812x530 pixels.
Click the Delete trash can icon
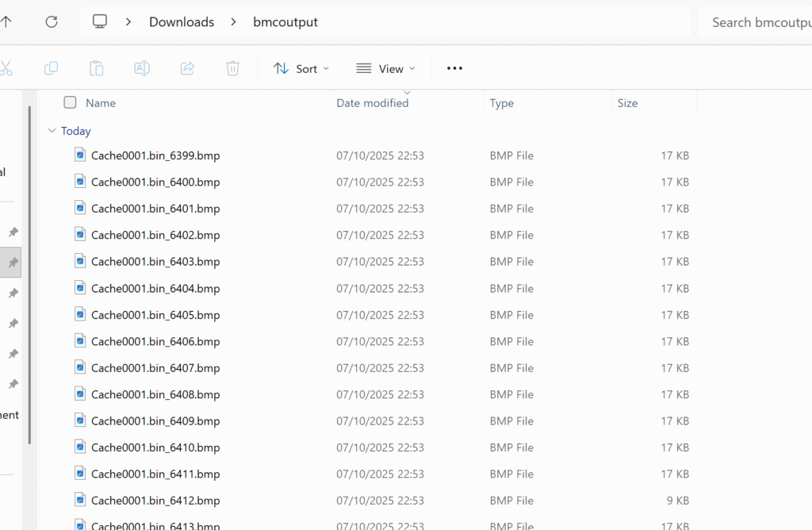(x=232, y=68)
